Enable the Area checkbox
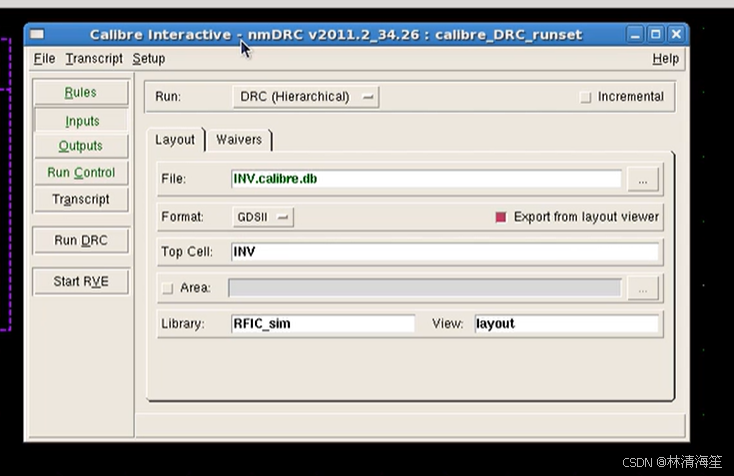 click(168, 288)
